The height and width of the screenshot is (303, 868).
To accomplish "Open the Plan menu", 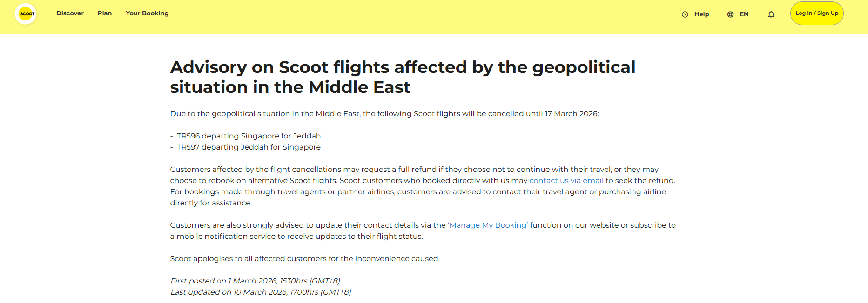I will (105, 13).
